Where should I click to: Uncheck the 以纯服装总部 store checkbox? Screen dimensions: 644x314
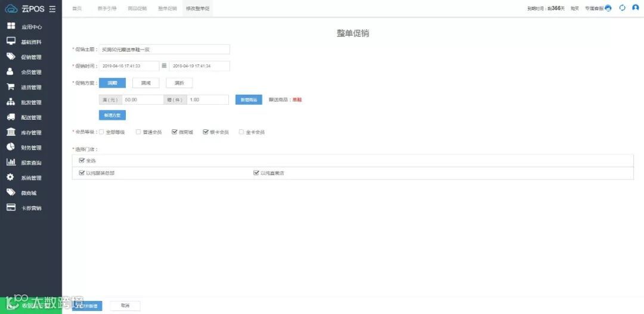pos(81,173)
